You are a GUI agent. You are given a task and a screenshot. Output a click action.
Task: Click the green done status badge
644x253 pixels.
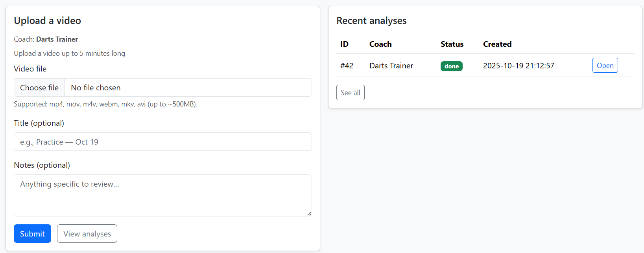(x=451, y=66)
